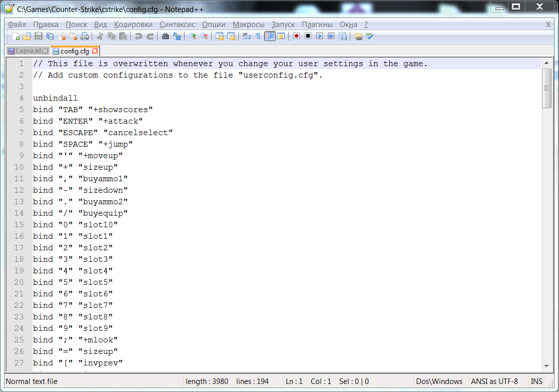This screenshot has height=392, width=559.
Task: Click the ABC spell-check icon
Action: click(370, 37)
